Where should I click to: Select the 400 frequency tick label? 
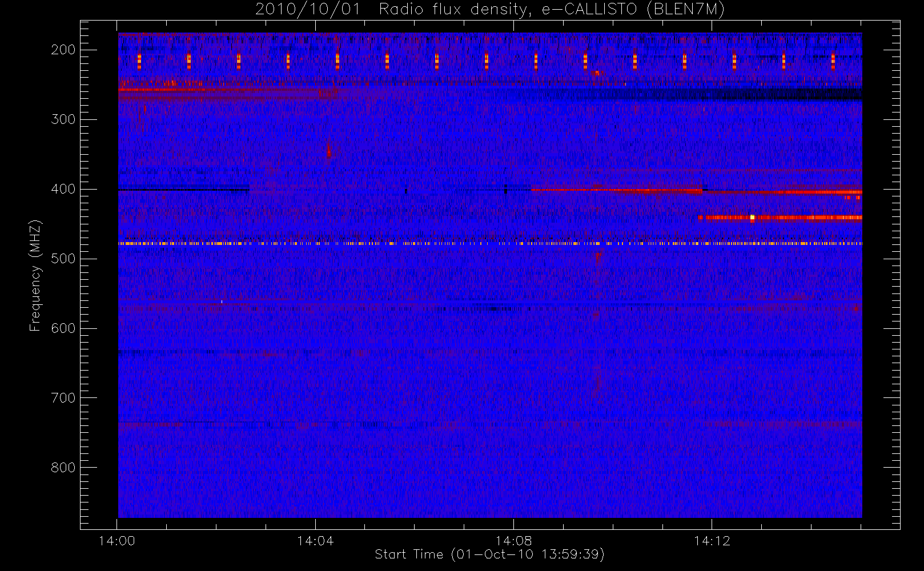[x=63, y=189]
